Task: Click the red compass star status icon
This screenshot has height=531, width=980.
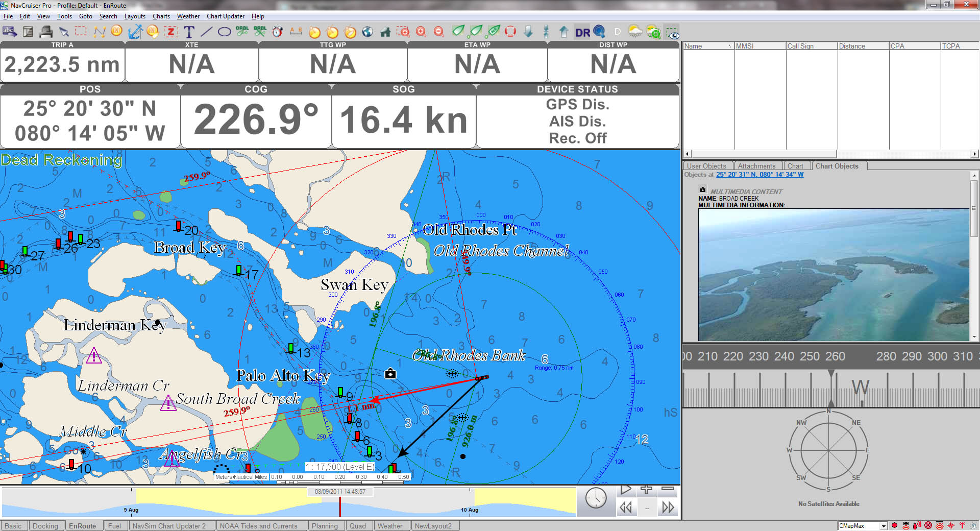Action: [x=951, y=525]
